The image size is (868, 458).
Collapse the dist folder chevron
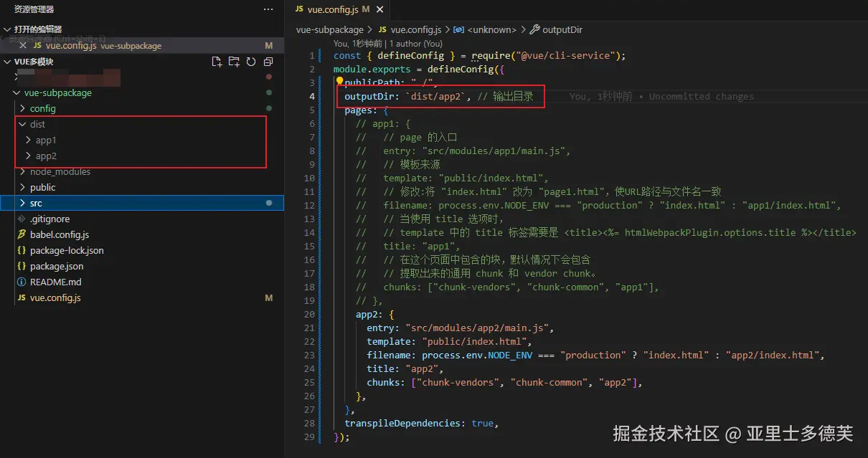click(x=23, y=124)
